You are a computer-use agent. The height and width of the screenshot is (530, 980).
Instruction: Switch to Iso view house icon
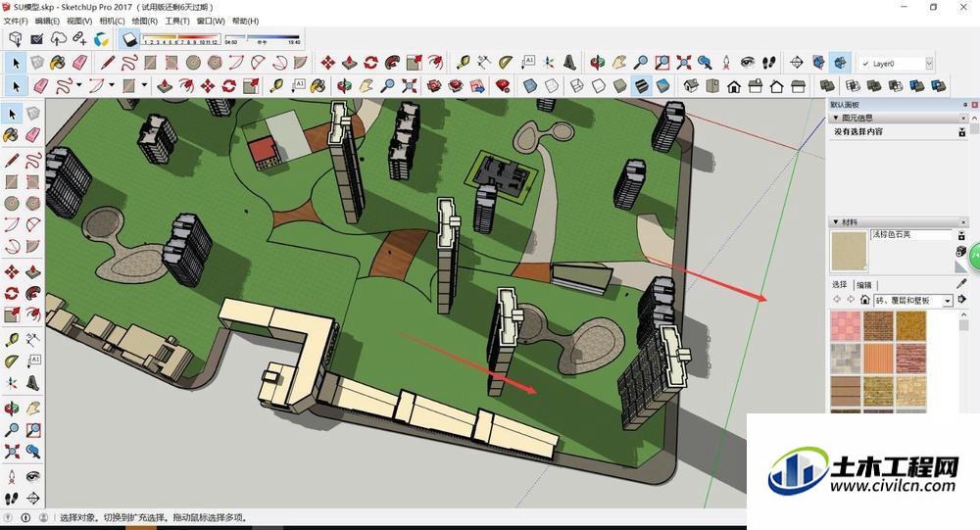pos(691,85)
